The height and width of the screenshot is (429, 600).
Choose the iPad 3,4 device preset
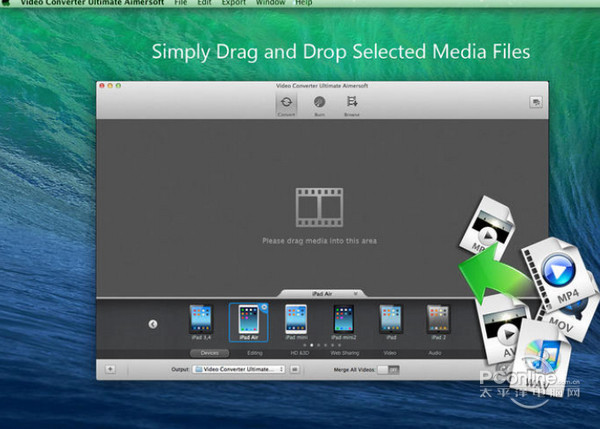coord(201,322)
